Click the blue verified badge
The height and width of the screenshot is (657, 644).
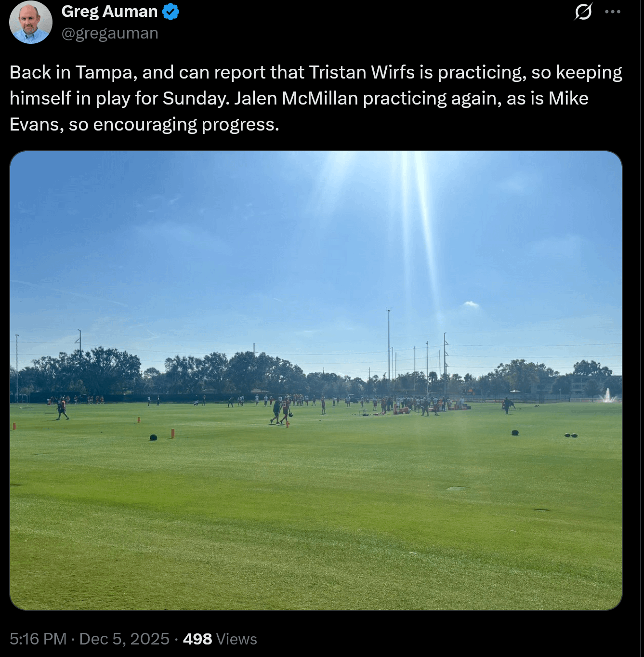[171, 12]
